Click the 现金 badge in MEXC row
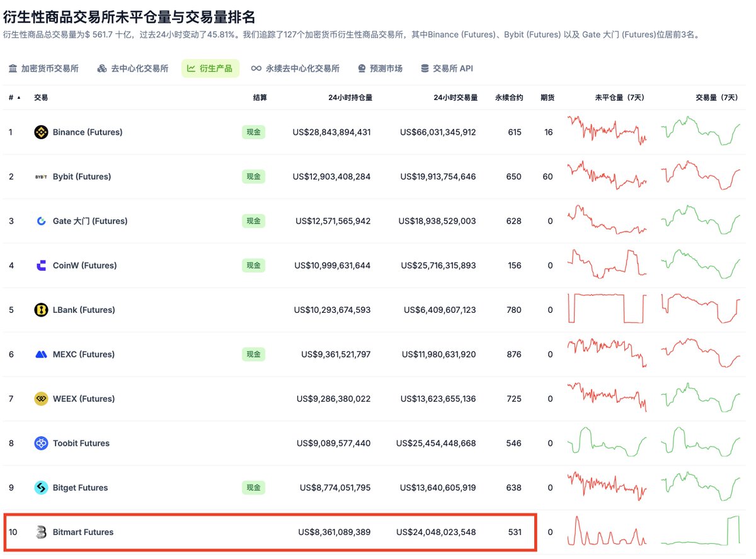This screenshot has height=559, width=756. click(253, 354)
